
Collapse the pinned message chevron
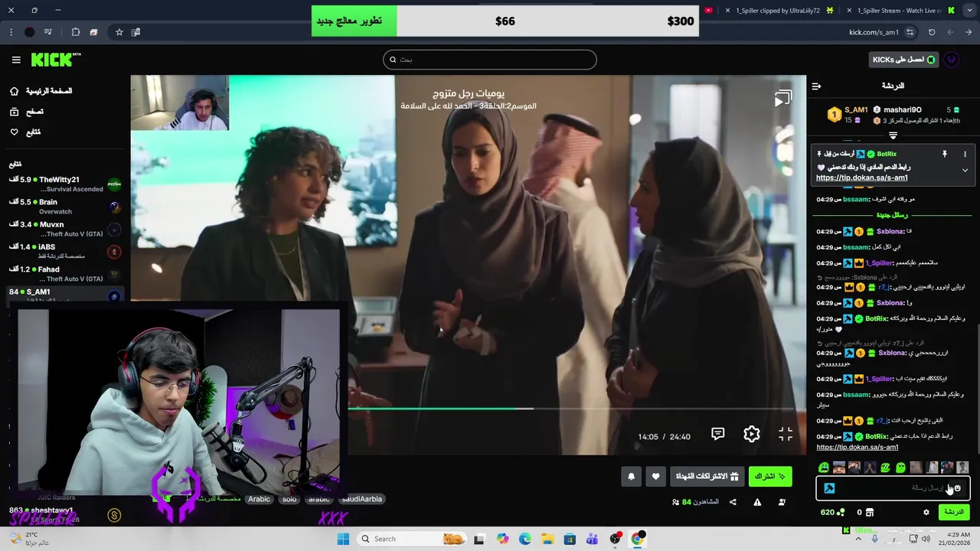click(965, 171)
